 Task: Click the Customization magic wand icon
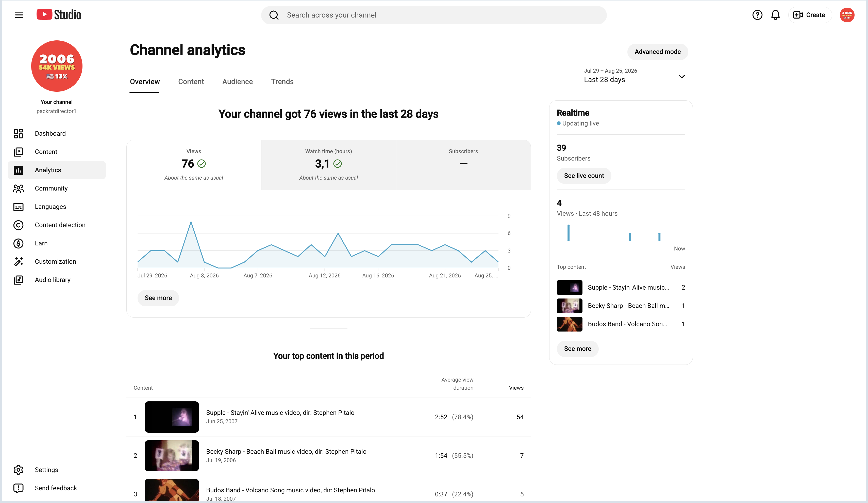pyautogui.click(x=18, y=261)
